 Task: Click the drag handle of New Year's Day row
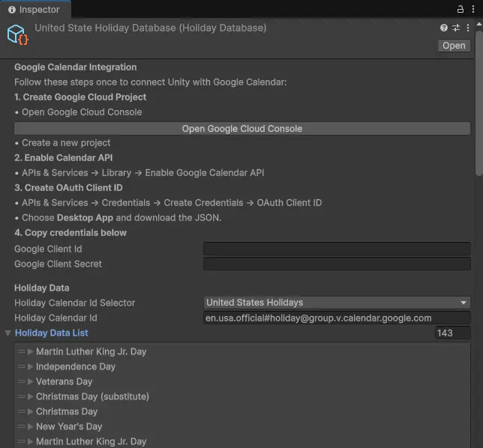click(x=21, y=426)
